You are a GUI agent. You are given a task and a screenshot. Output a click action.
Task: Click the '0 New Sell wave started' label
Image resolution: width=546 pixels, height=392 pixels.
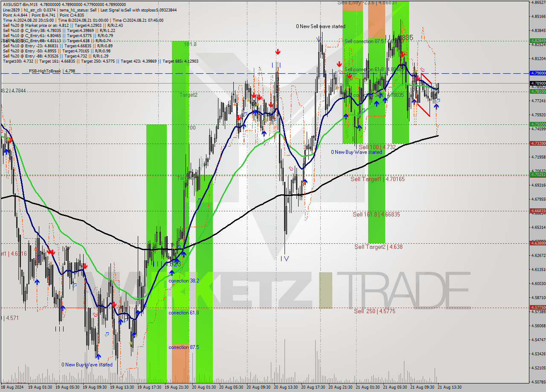coord(321,26)
